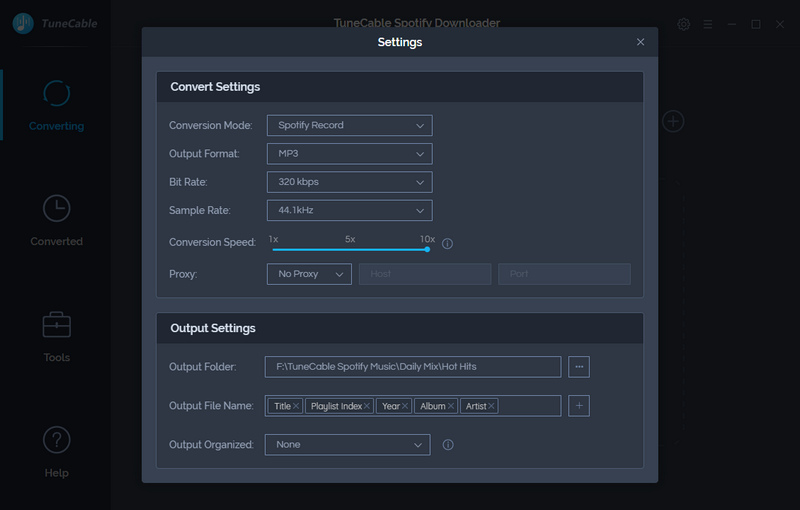Remove the Playlist Index tag
Viewport: 800px width, 510px height.
pos(367,406)
